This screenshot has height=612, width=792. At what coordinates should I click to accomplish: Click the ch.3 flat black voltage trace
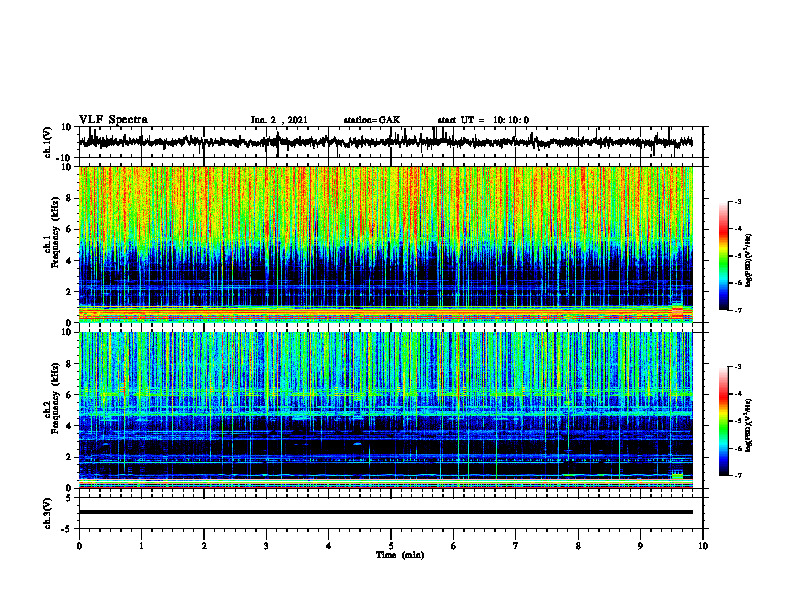click(x=385, y=512)
